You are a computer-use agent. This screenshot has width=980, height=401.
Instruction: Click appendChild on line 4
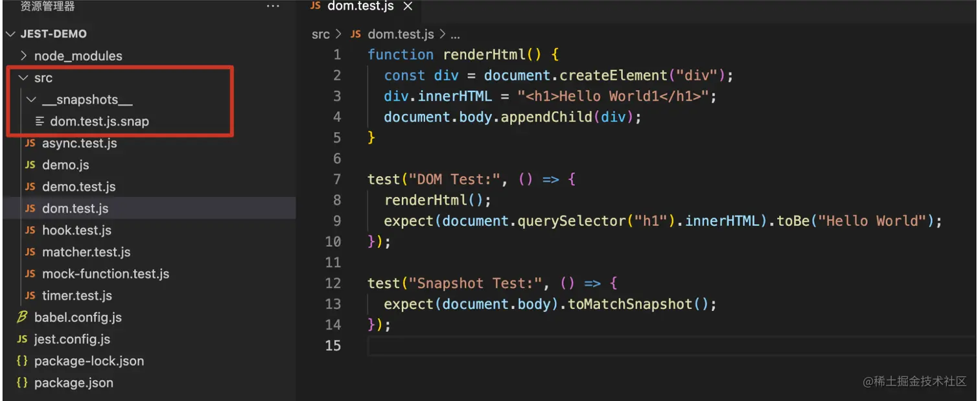tap(546, 117)
